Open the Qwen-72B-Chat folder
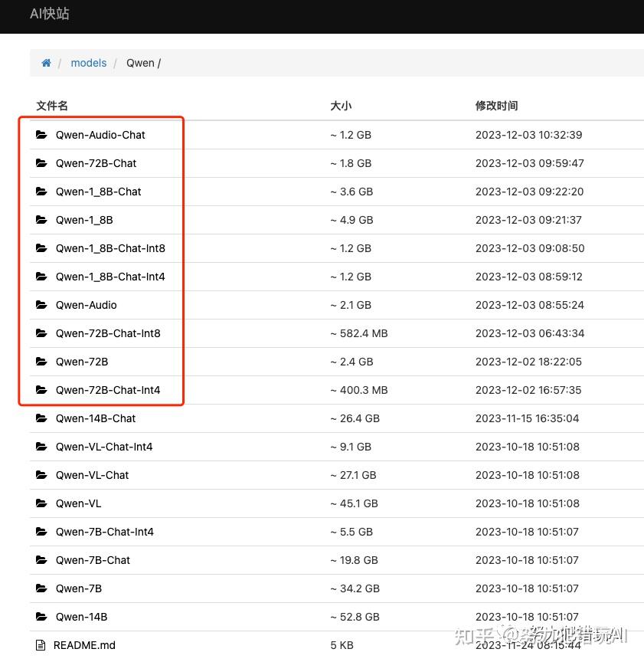The width and height of the screenshot is (644, 662). click(95, 162)
